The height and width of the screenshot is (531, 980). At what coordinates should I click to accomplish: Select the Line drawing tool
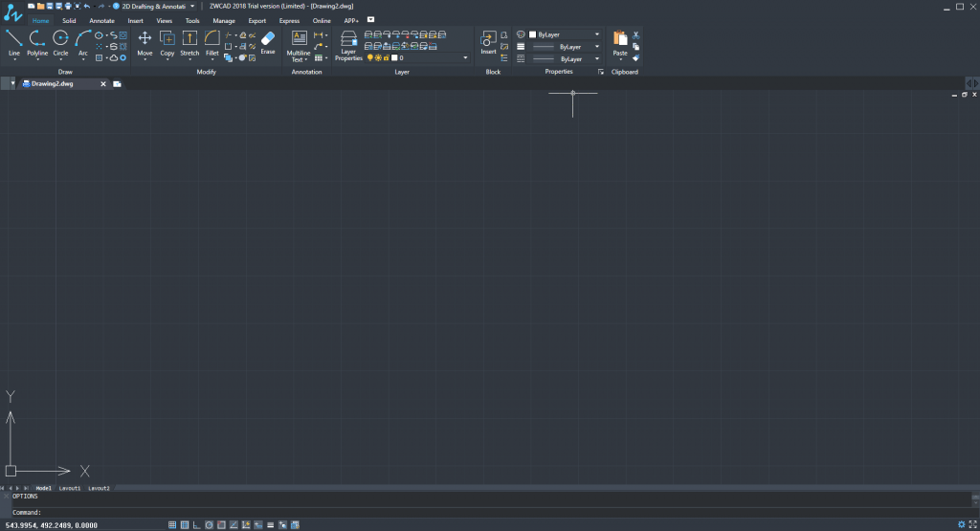(14, 42)
